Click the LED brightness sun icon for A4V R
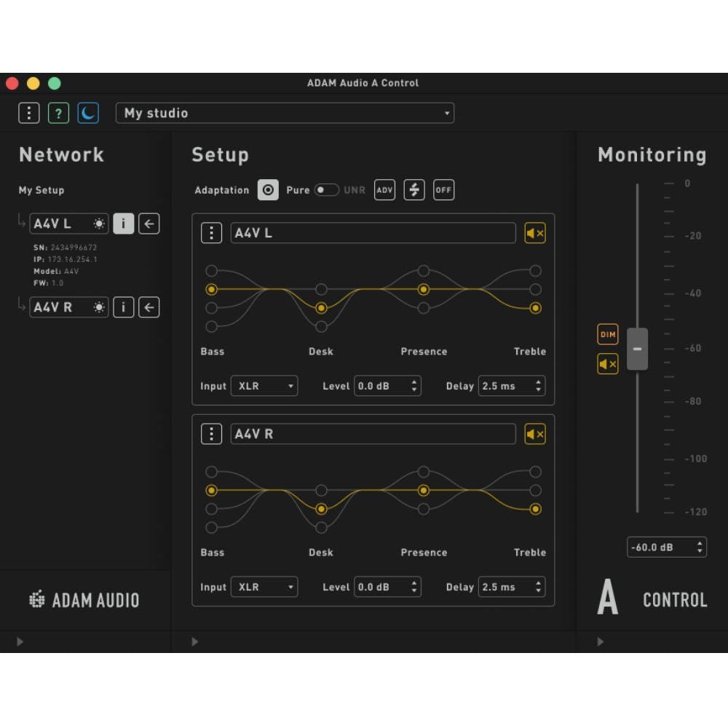 tap(98, 307)
